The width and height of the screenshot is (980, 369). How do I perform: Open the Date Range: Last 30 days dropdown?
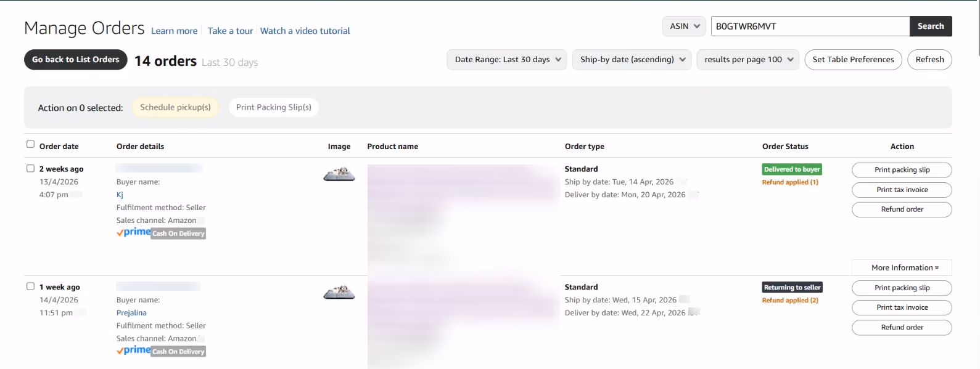click(x=506, y=60)
